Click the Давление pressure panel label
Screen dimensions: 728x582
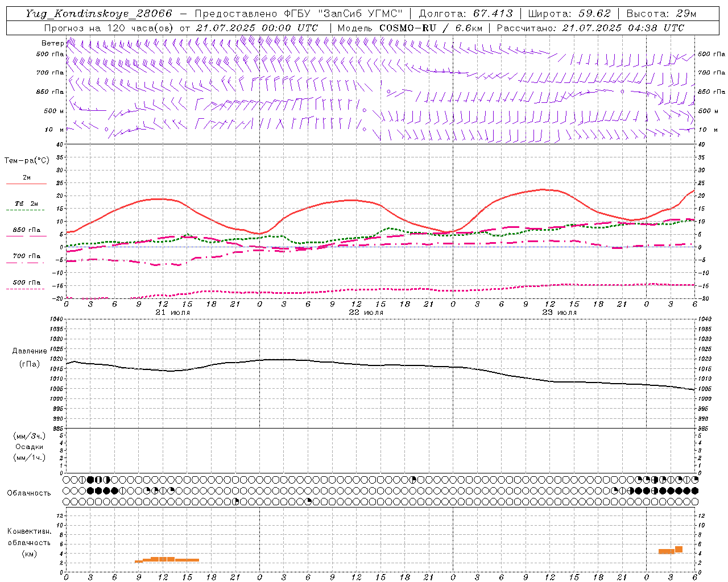30,351
